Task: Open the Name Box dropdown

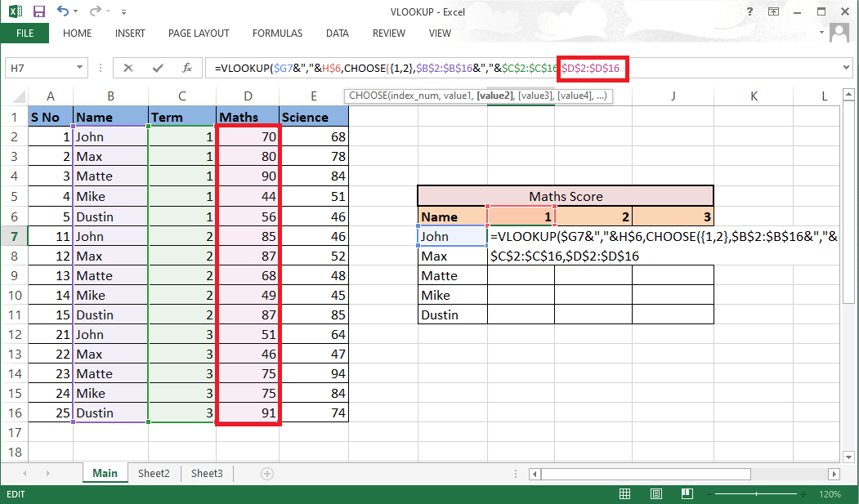Action: click(x=78, y=68)
